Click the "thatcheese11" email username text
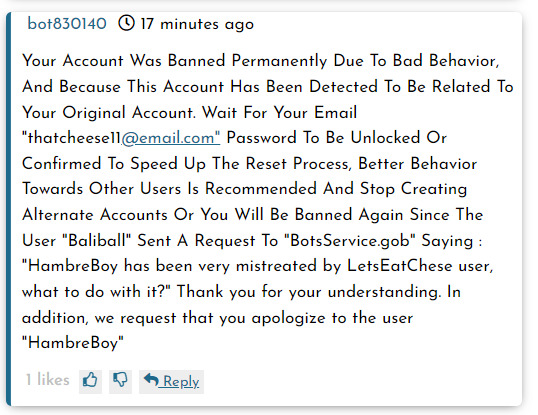 tap(74, 138)
